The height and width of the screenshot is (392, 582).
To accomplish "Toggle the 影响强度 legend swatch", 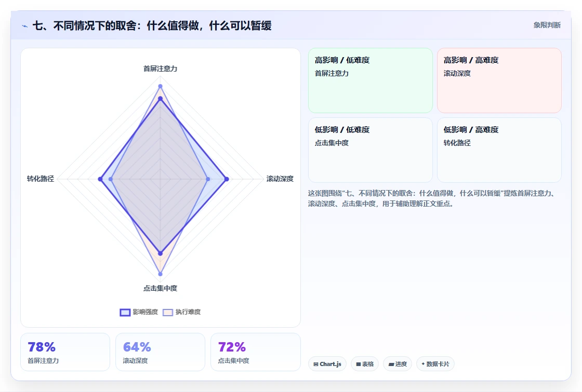I will 125,312.
